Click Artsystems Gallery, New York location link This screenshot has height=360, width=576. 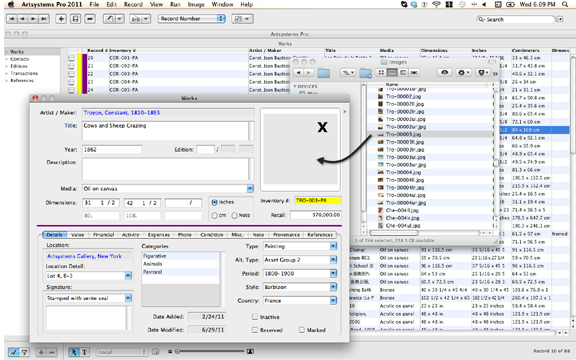[84, 256]
